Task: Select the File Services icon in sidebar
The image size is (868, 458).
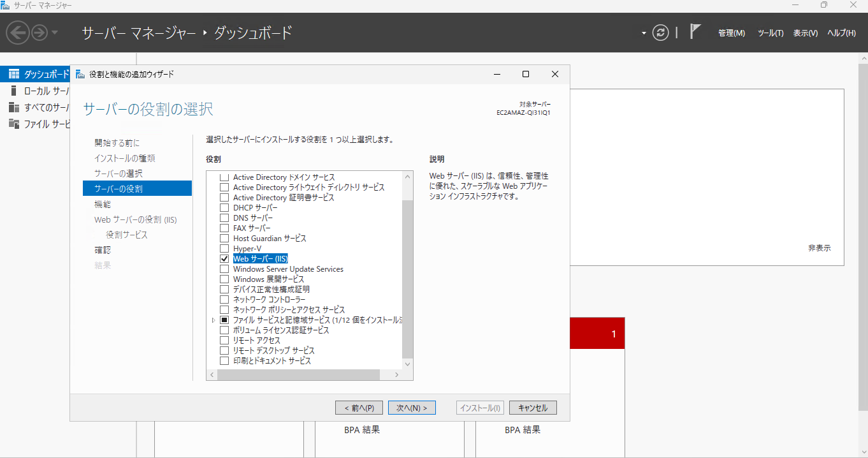Action: point(14,124)
